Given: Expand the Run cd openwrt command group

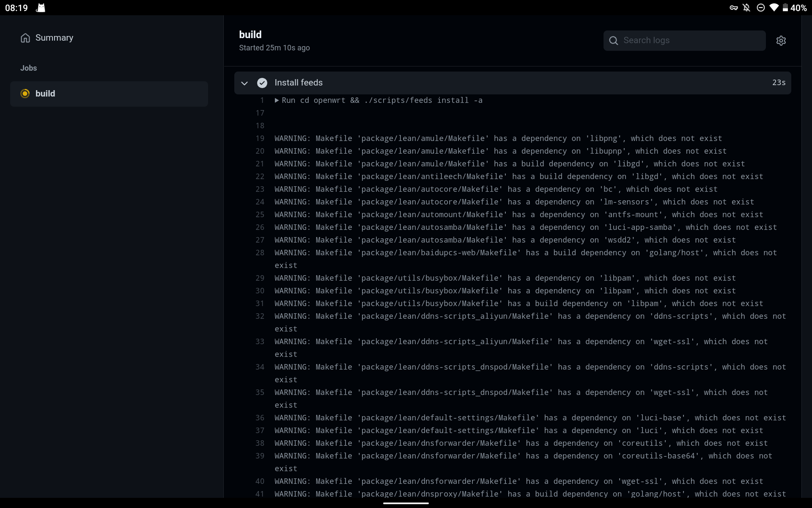Looking at the screenshot, I should point(277,100).
